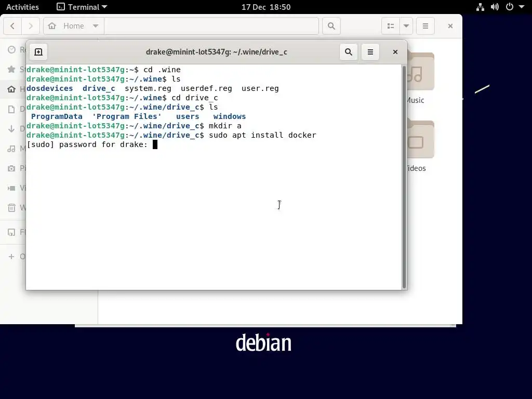The height and width of the screenshot is (399, 532).
Task: Open the clock and calendar panel
Action: [x=266, y=7]
